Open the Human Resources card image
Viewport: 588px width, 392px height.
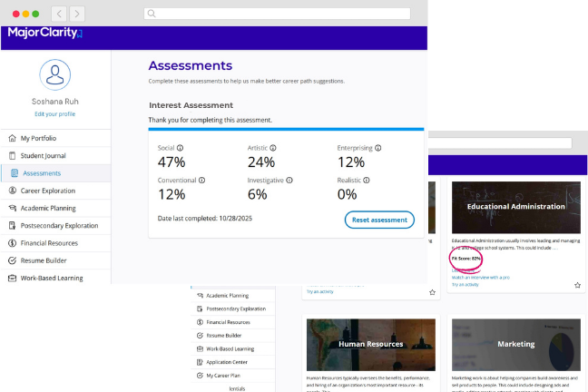click(371, 345)
